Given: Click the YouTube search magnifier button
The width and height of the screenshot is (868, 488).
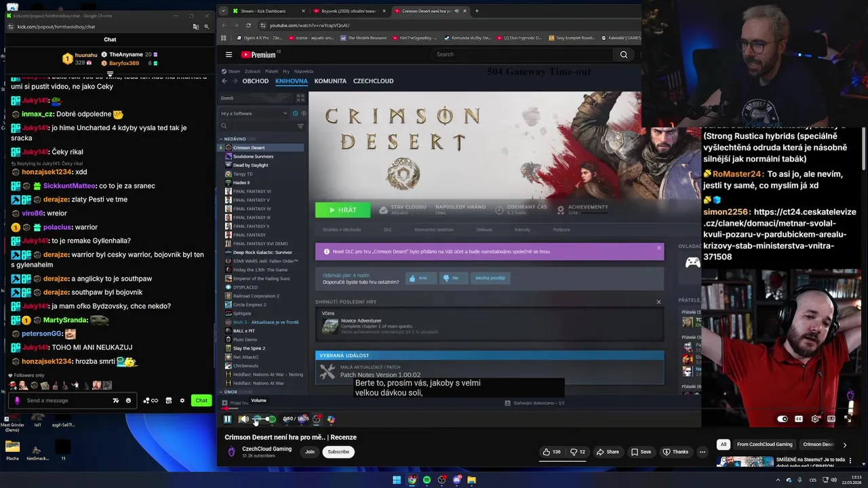Looking at the screenshot, I should (624, 54).
